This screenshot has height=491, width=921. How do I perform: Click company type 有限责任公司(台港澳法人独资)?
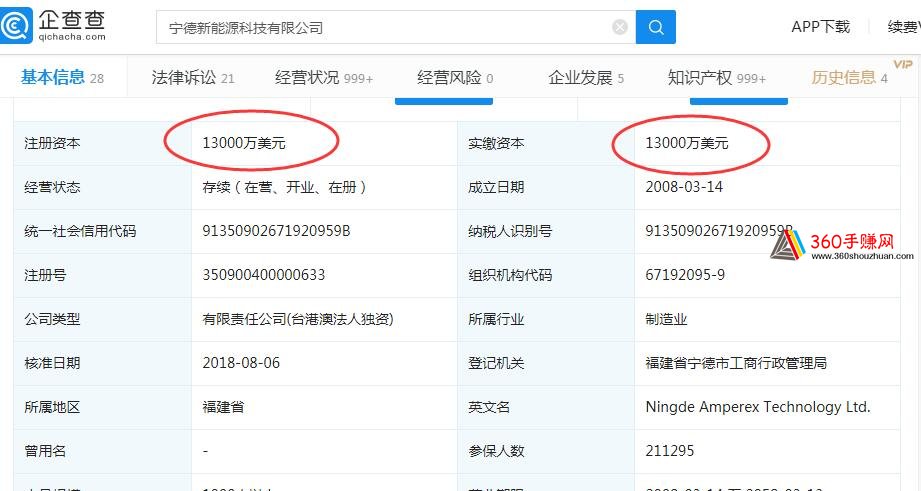[x=298, y=319]
